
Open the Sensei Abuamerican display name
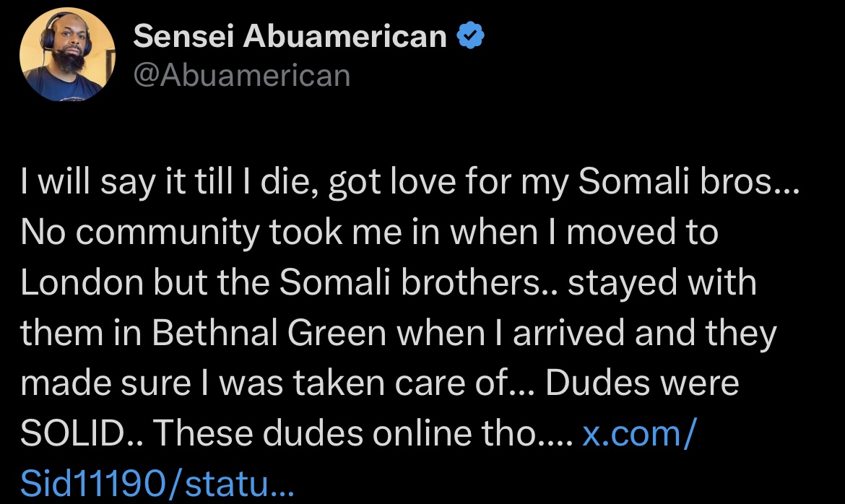pos(290,36)
